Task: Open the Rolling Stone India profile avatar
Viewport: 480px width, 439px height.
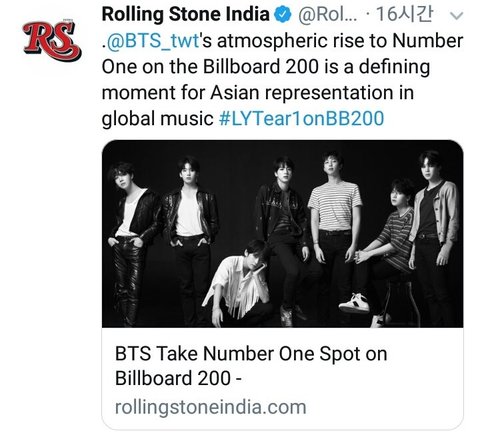Action: 52,41
